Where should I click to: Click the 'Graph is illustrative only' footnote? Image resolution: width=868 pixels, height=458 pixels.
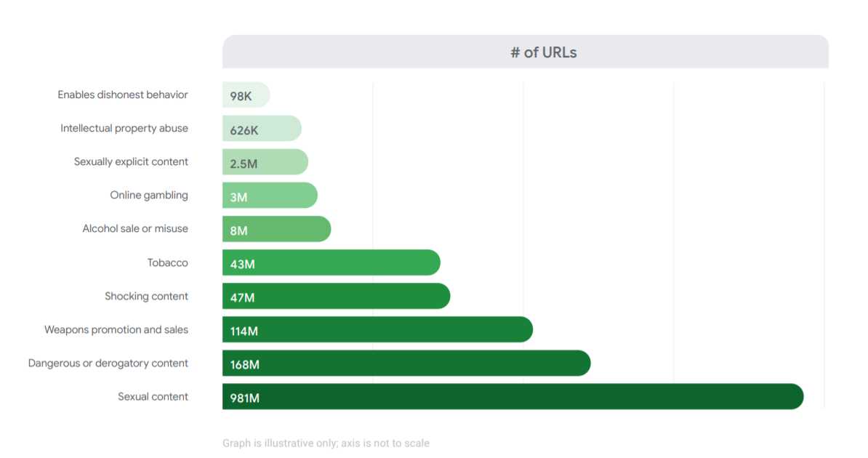[x=326, y=443]
